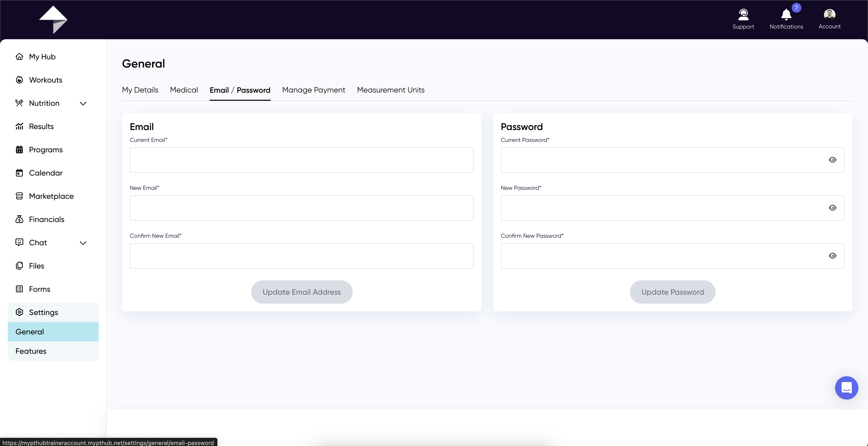Switch to the My Details tab
Viewport: 868px width, 446px height.
140,90
